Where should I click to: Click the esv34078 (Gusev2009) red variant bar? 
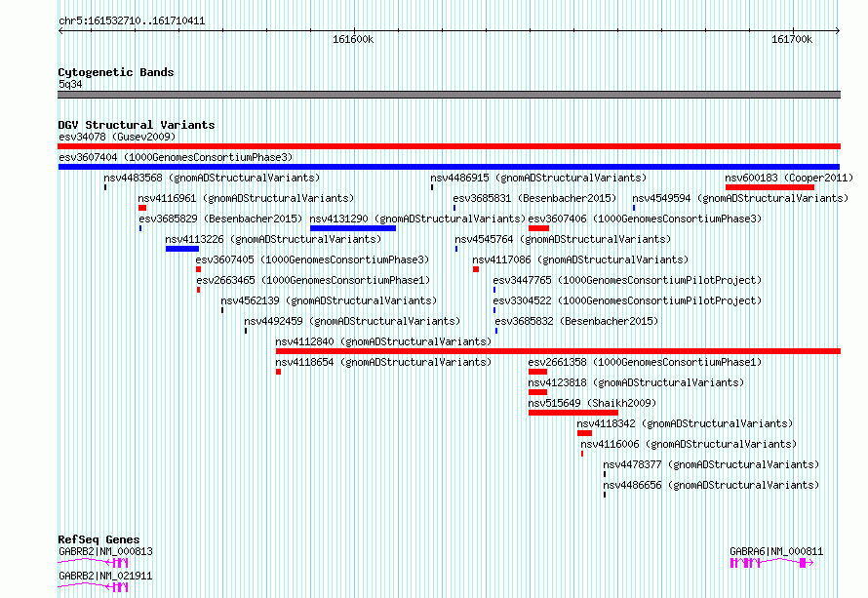(x=449, y=146)
